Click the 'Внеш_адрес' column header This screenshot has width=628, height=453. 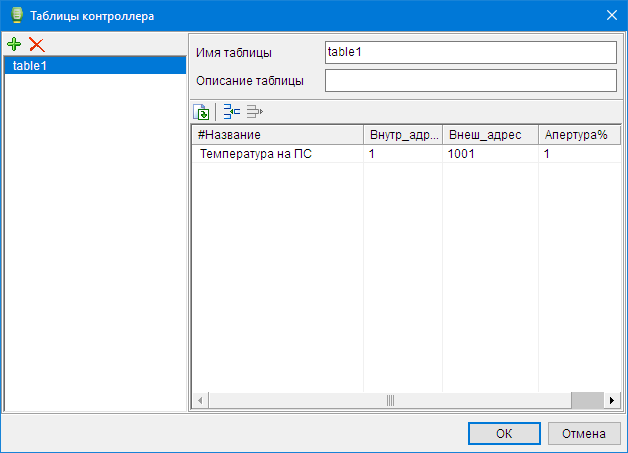tap(490, 135)
